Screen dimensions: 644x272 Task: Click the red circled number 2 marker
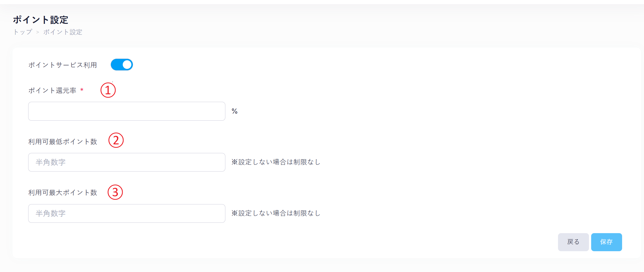point(116,140)
